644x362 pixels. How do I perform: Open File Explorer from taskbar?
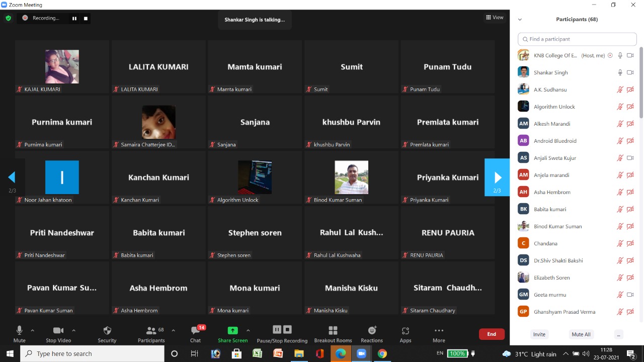click(x=299, y=353)
